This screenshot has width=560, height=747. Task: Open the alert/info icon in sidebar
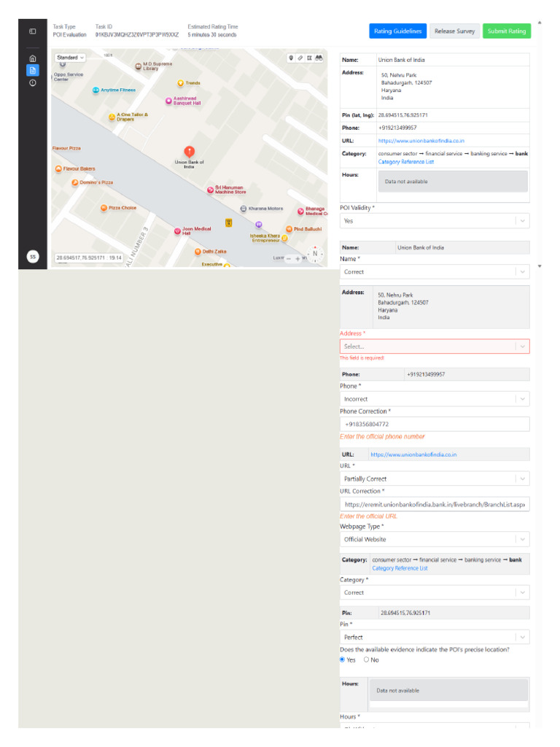tap(32, 83)
